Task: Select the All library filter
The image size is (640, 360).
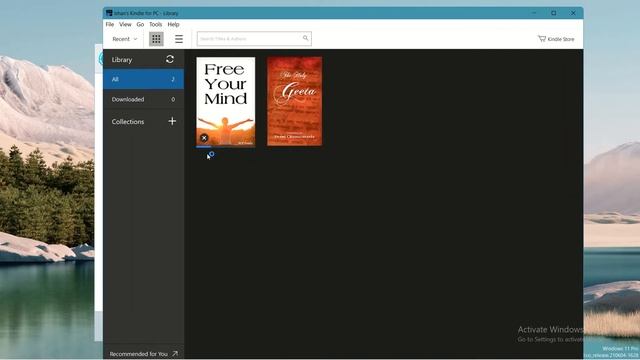Action: pyautogui.click(x=144, y=79)
